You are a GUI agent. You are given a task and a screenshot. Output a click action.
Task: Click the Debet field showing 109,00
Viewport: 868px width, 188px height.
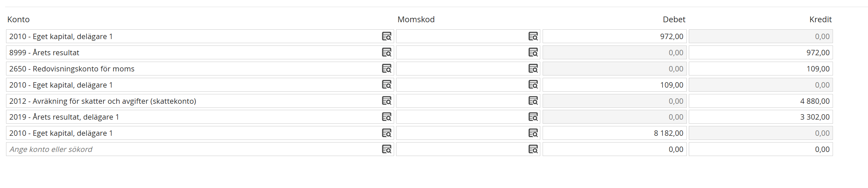(614, 85)
